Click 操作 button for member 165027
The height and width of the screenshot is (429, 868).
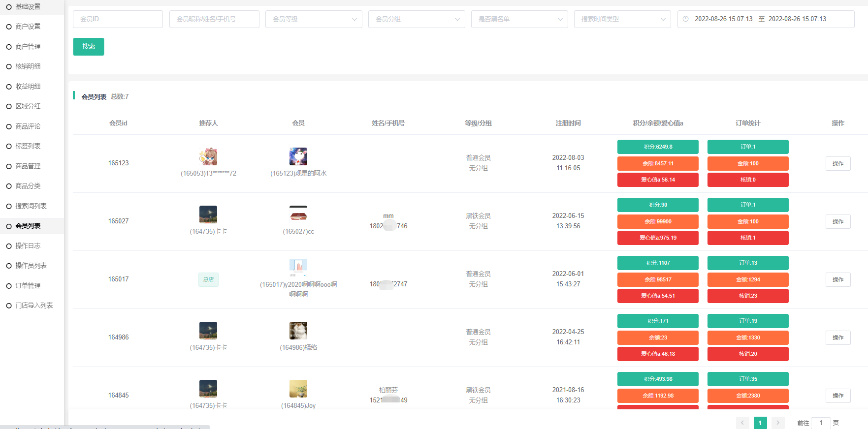pos(838,221)
